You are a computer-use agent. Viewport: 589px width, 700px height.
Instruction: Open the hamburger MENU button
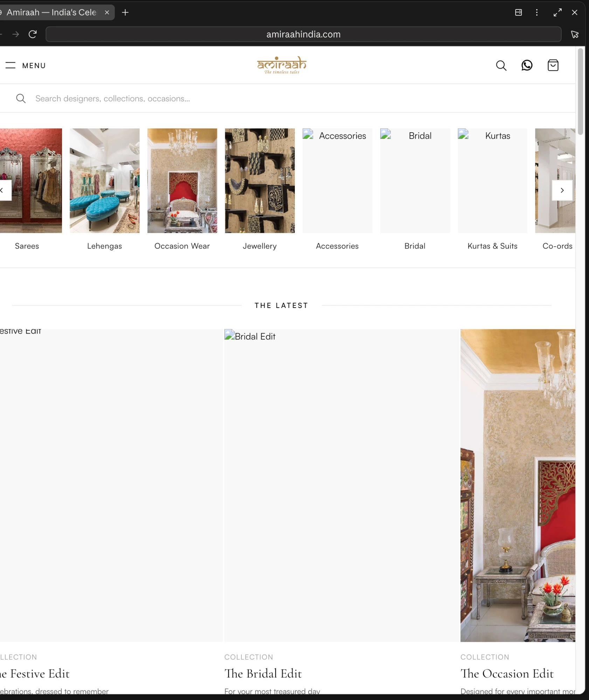tap(25, 65)
